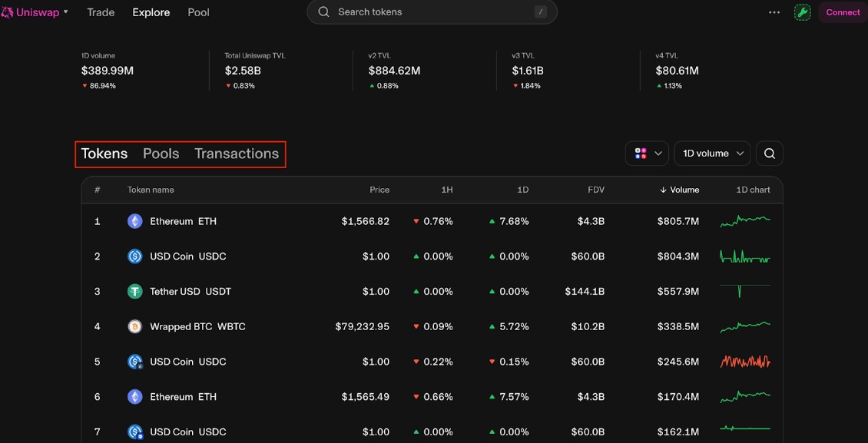Click the Search tokens input field
Screen dimensions: 868x443
coord(432,12)
